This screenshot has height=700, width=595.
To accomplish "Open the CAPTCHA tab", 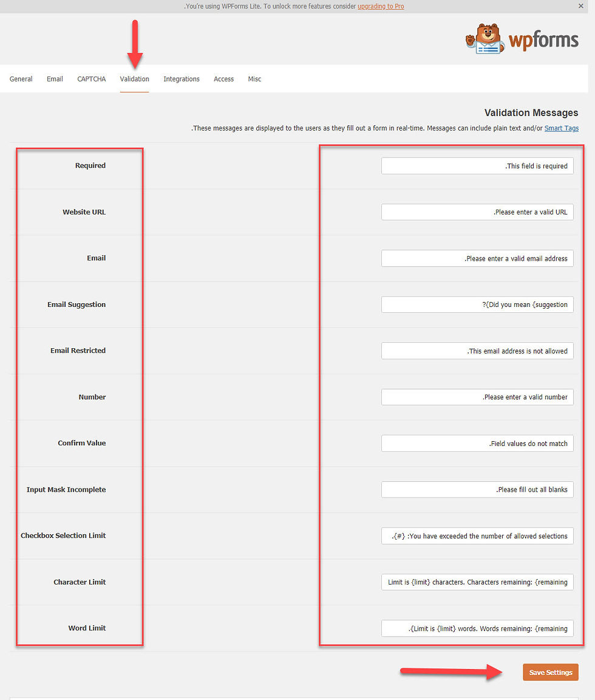I will tap(92, 79).
